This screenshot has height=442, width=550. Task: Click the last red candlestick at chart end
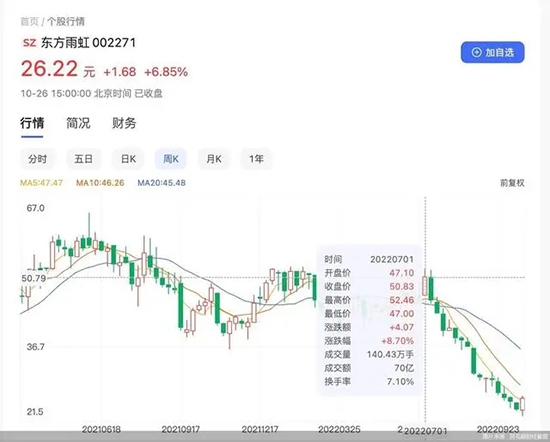[523, 405]
